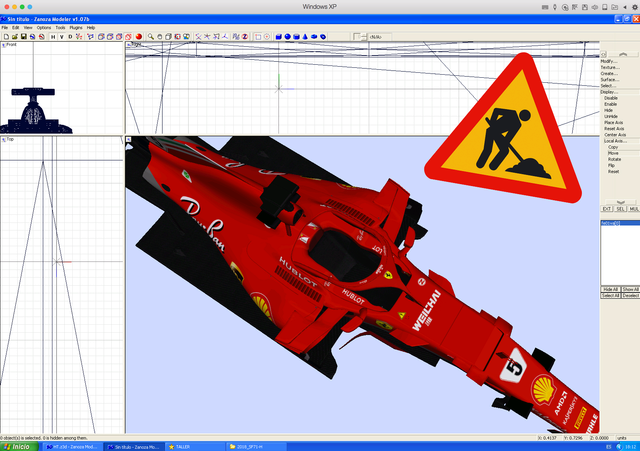The image size is (640, 451).
Task: Expand the Select... panel section
Action: tap(608, 86)
